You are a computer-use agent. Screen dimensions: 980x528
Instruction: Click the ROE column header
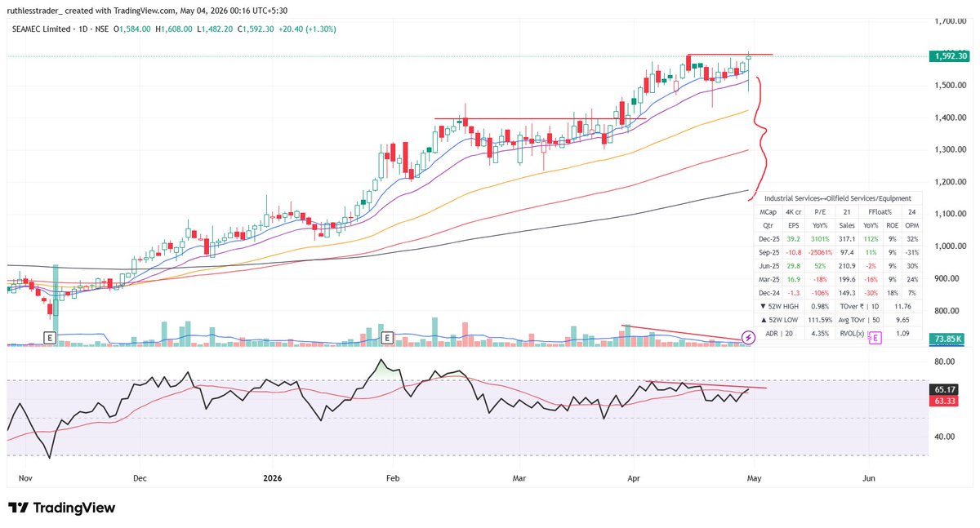(893, 224)
